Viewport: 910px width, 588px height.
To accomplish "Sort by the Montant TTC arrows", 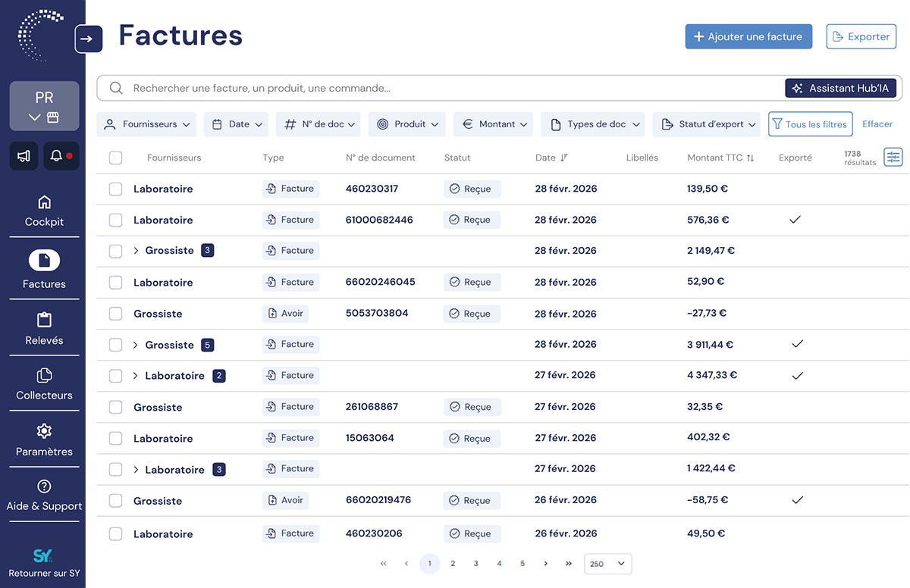I will pyautogui.click(x=750, y=158).
